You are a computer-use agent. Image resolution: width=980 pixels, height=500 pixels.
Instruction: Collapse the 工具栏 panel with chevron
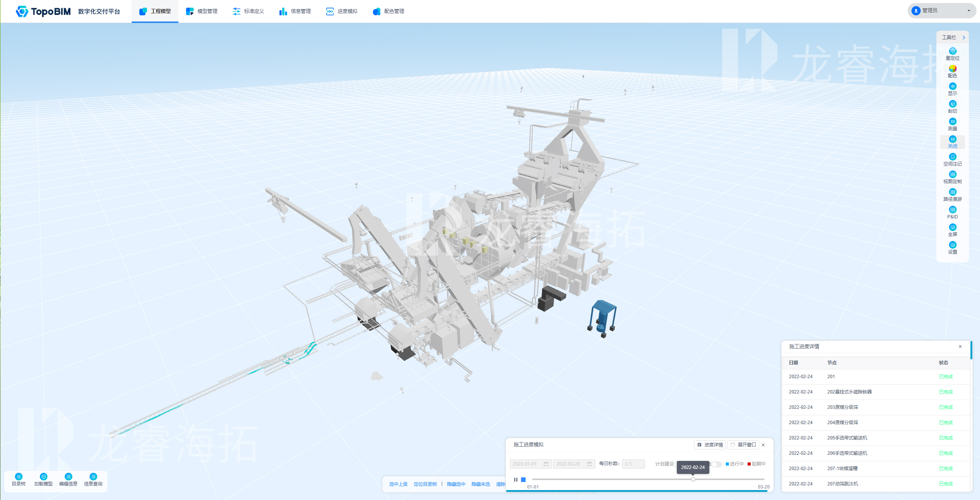pyautogui.click(x=964, y=38)
